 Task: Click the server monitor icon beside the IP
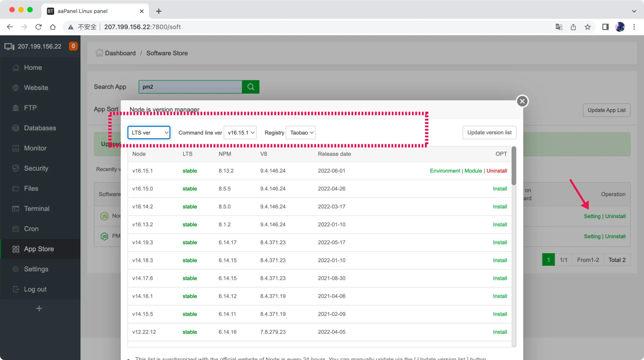coord(9,47)
